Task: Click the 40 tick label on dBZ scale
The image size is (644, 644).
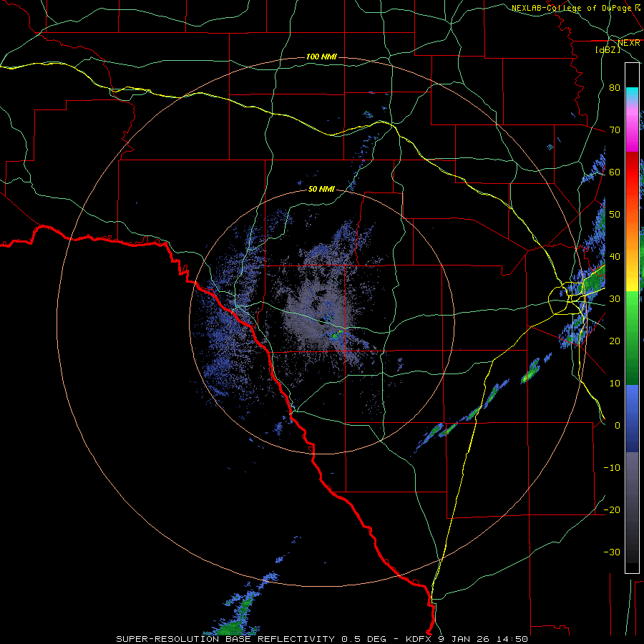Action: point(615,256)
